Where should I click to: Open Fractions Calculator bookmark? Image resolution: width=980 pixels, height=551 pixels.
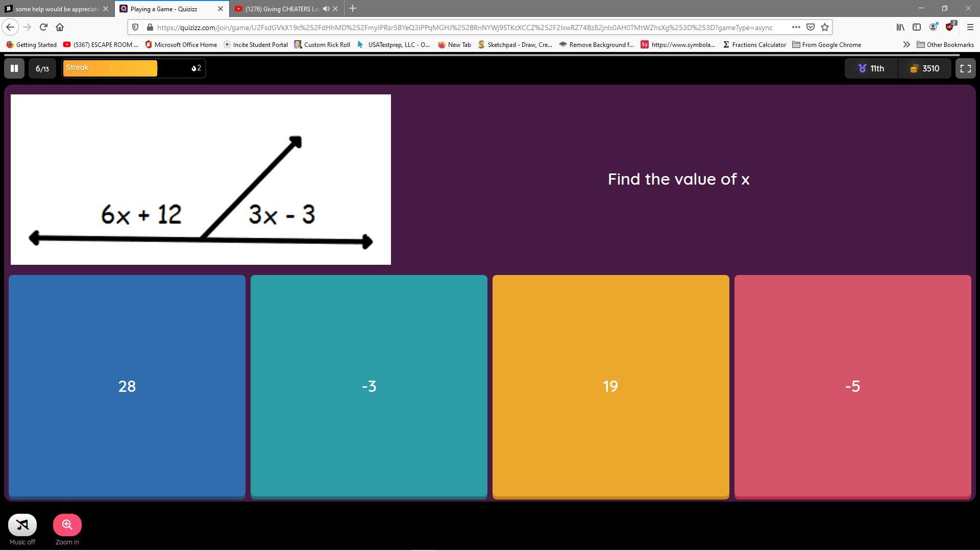pos(754,45)
